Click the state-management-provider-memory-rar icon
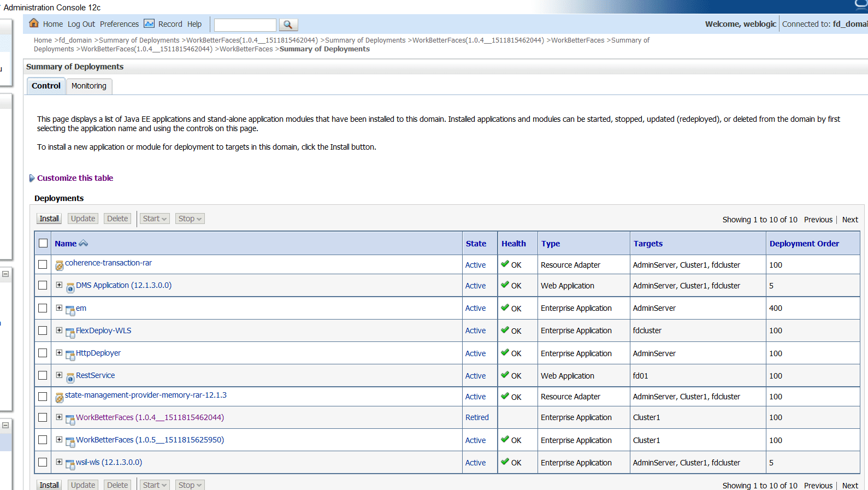Image resolution: width=868 pixels, height=490 pixels. (x=60, y=398)
